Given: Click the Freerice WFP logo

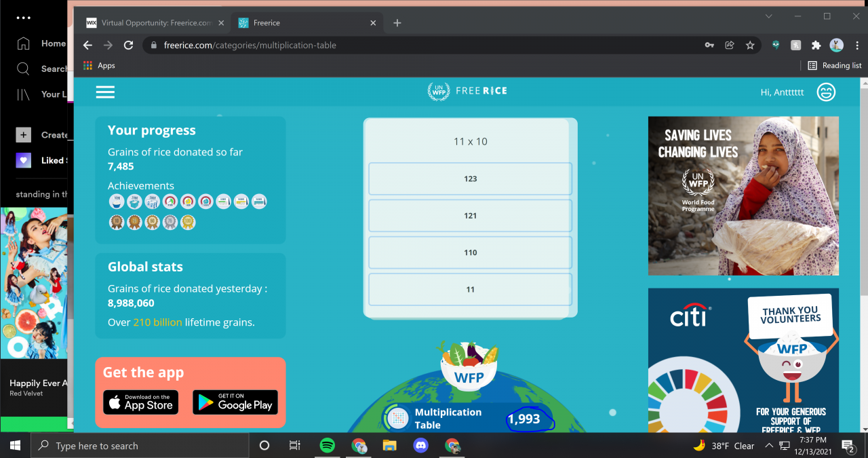Looking at the screenshot, I should 467,91.
